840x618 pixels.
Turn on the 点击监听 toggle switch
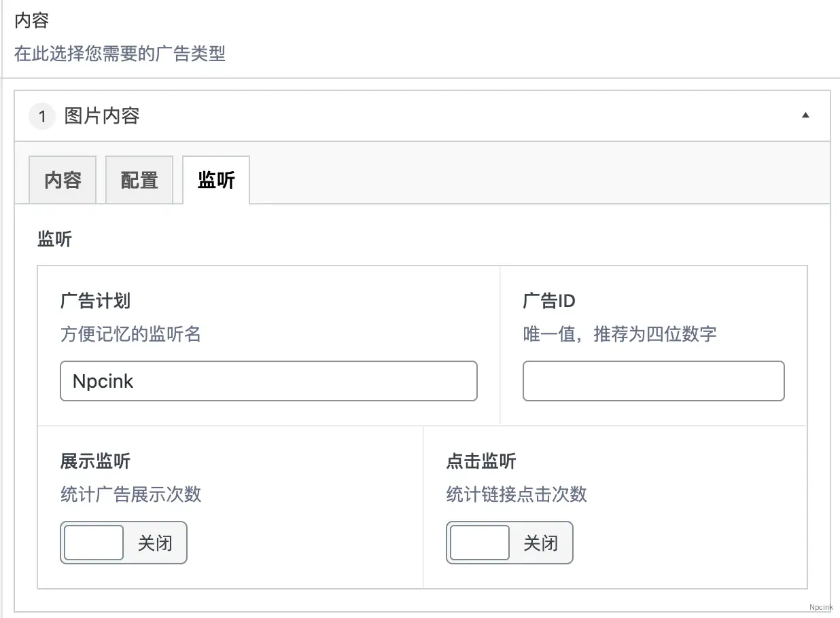point(510,543)
